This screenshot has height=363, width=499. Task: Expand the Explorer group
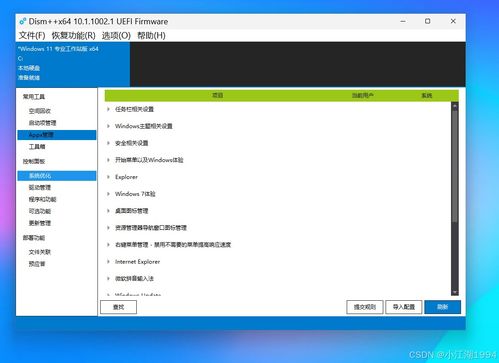tap(108, 177)
